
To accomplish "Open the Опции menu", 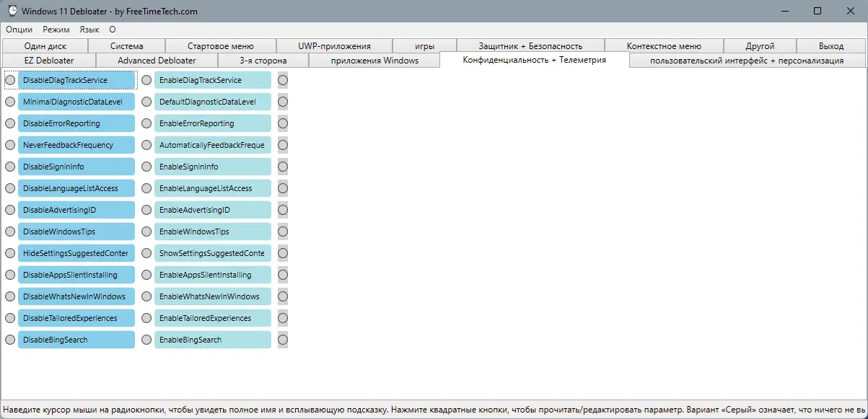I will point(19,30).
